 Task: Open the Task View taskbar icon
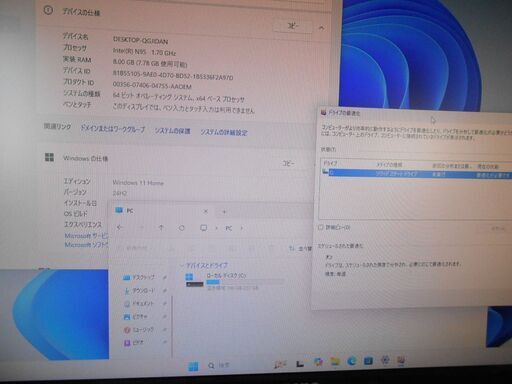pos(300,364)
